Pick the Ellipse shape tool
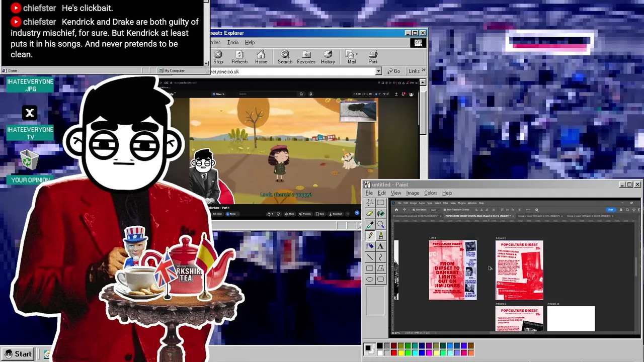 [x=370, y=280]
